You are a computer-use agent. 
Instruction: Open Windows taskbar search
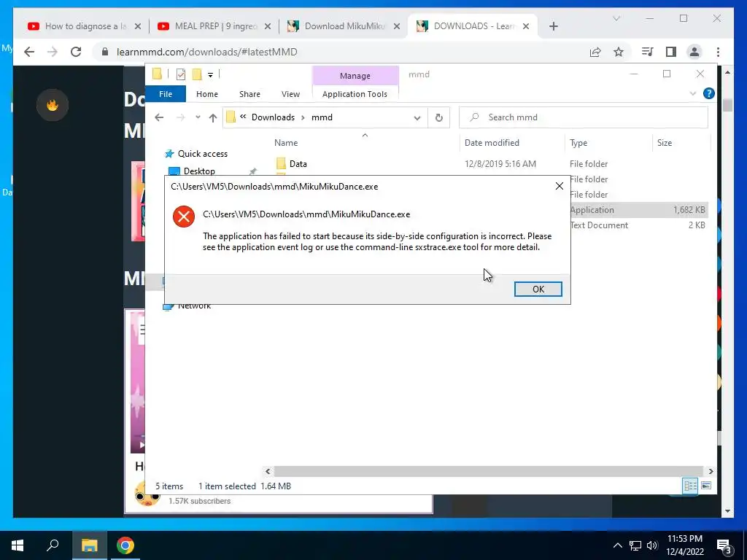tap(53, 545)
